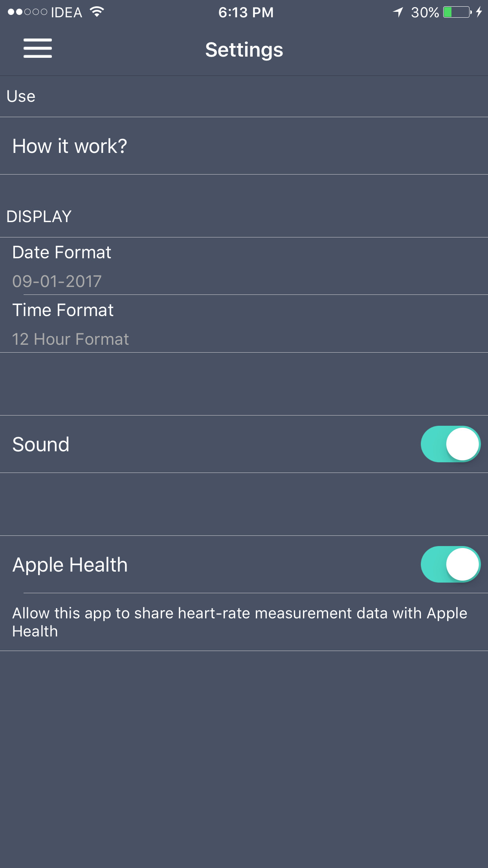488x868 pixels.
Task: Disable the Sound switch
Action: click(450, 444)
